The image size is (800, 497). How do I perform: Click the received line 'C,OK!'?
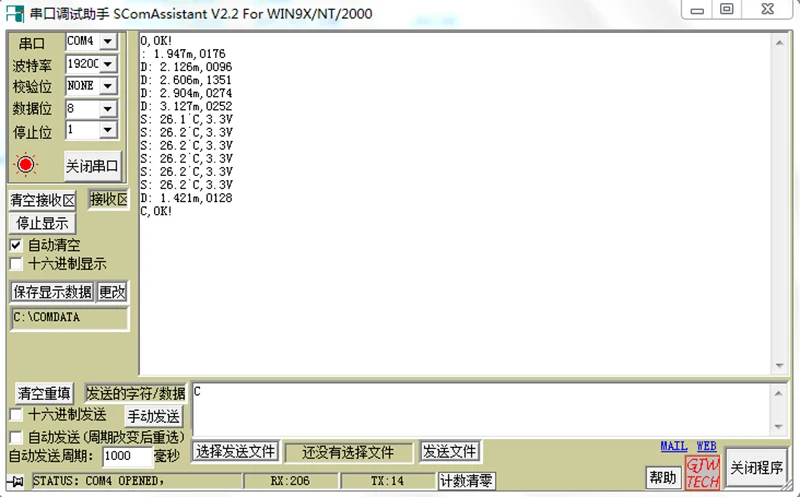click(156, 211)
